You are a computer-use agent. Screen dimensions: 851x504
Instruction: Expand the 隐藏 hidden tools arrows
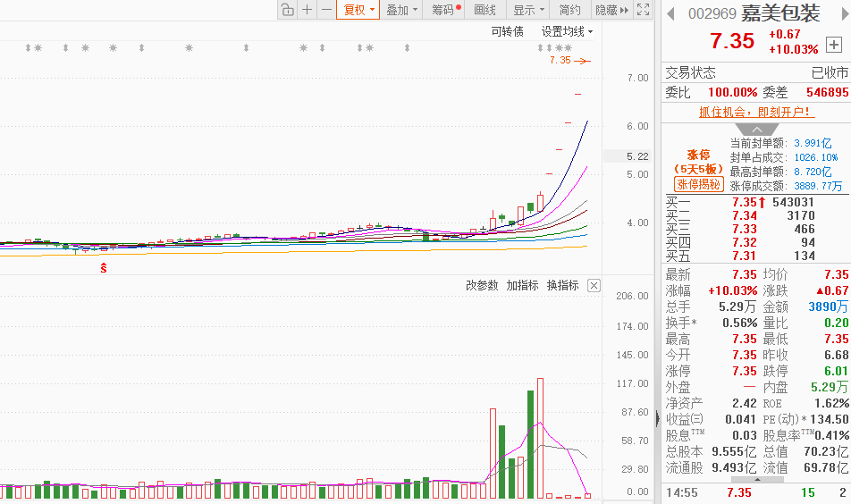611,10
